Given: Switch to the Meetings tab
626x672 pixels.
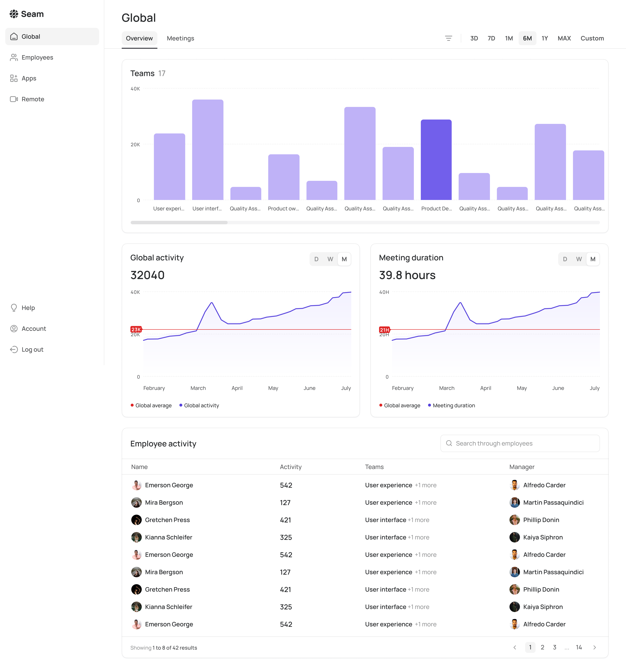Looking at the screenshot, I should tap(181, 38).
